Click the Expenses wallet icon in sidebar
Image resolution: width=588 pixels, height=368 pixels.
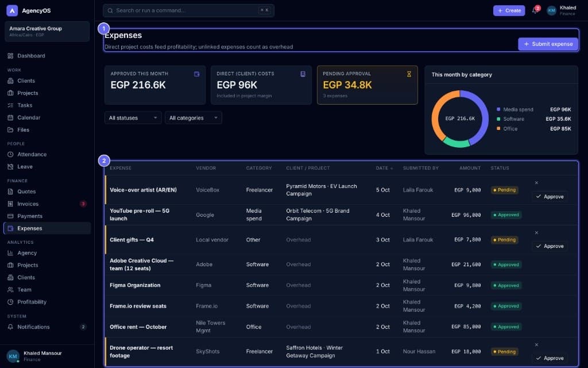click(x=10, y=228)
